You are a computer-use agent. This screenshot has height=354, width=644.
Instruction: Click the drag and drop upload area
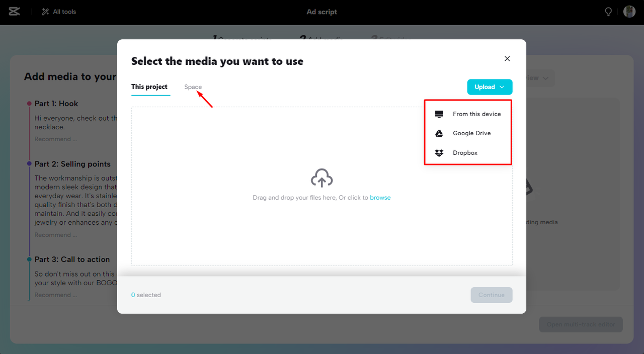(322, 186)
